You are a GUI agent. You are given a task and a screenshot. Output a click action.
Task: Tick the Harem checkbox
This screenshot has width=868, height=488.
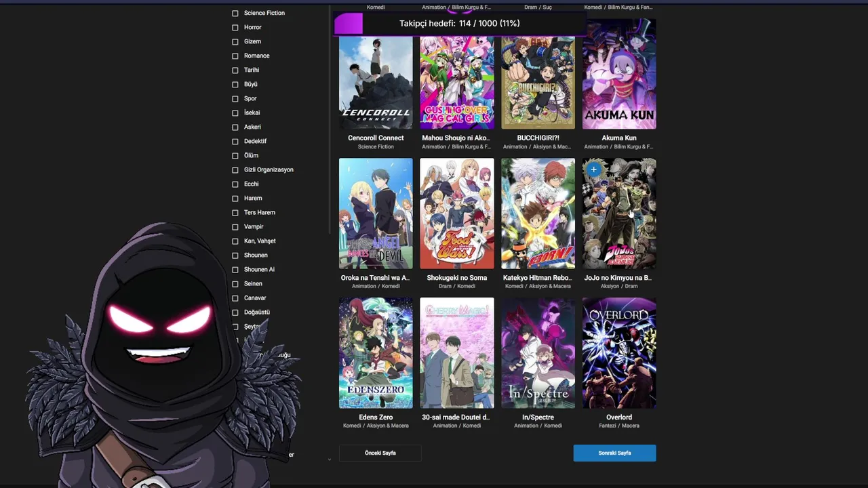[x=235, y=198]
